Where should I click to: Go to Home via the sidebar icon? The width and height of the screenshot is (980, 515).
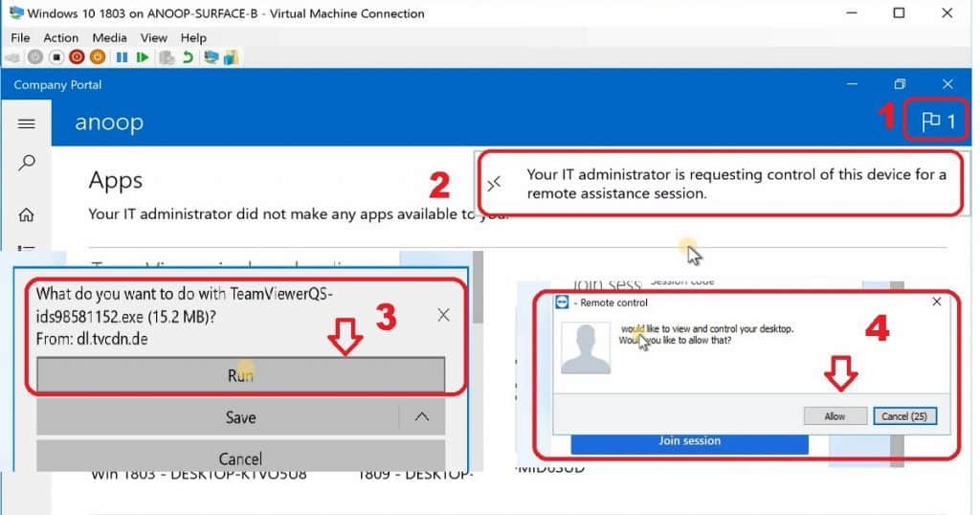pyautogui.click(x=27, y=214)
